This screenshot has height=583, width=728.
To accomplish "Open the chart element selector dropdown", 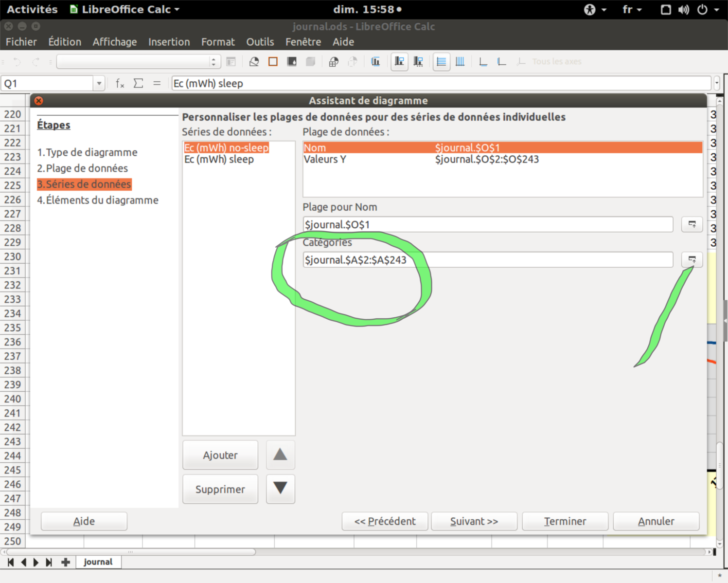I will pos(213,62).
